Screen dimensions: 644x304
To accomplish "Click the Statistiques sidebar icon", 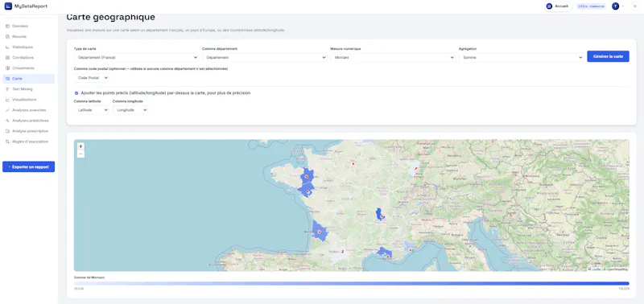I will pos(7,47).
